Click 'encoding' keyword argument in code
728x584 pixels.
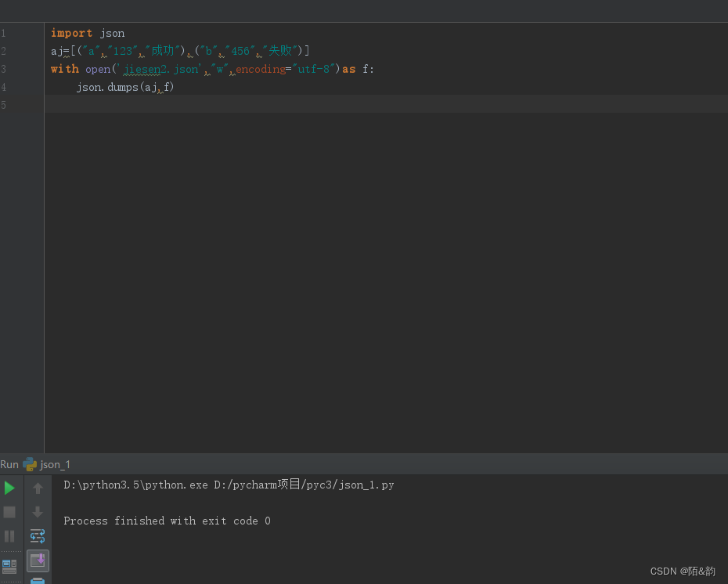click(x=261, y=69)
